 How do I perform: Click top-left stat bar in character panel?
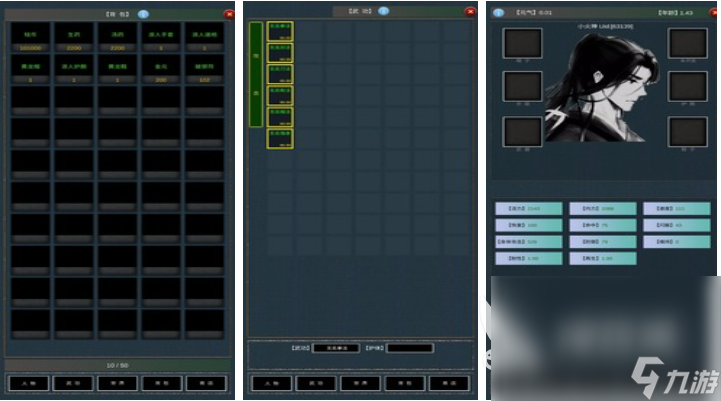pyautogui.click(x=529, y=209)
